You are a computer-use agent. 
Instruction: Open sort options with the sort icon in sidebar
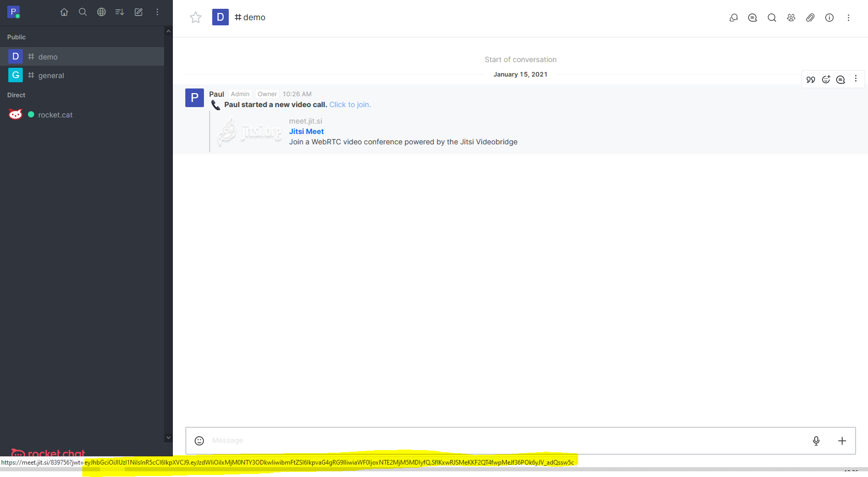(120, 11)
